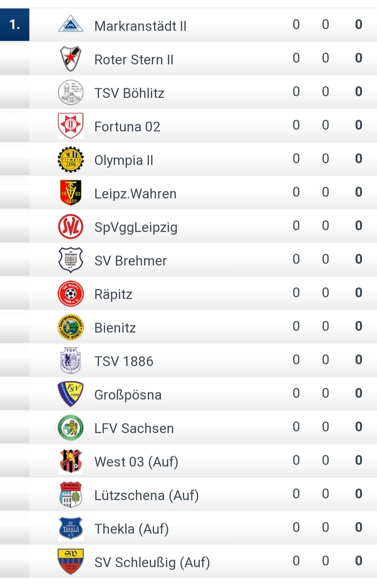377x588 pixels.
Task: Tap the Markranstädt II club crest
Action: [71, 24]
